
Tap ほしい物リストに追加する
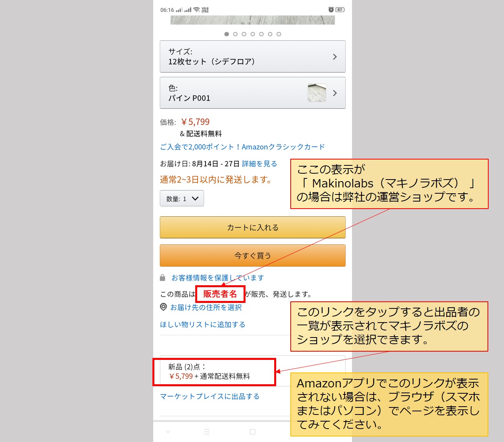click(203, 325)
